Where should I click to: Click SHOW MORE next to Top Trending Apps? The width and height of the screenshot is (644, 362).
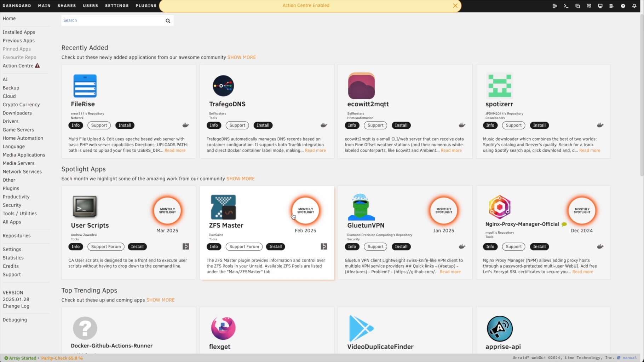(x=160, y=300)
